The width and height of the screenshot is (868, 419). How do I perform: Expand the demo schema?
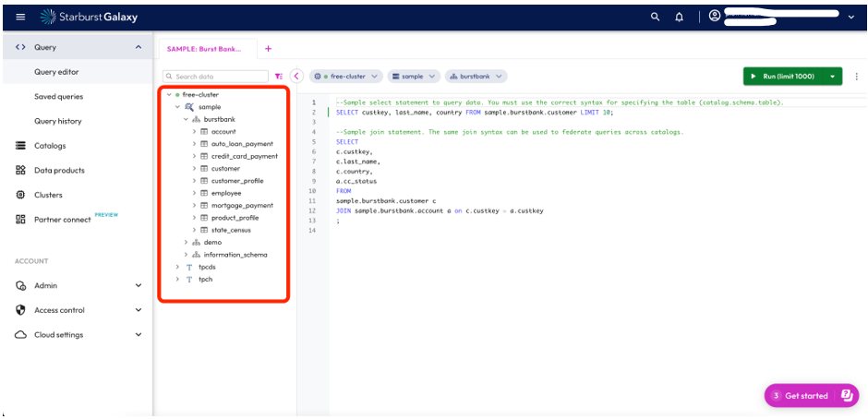(186, 243)
